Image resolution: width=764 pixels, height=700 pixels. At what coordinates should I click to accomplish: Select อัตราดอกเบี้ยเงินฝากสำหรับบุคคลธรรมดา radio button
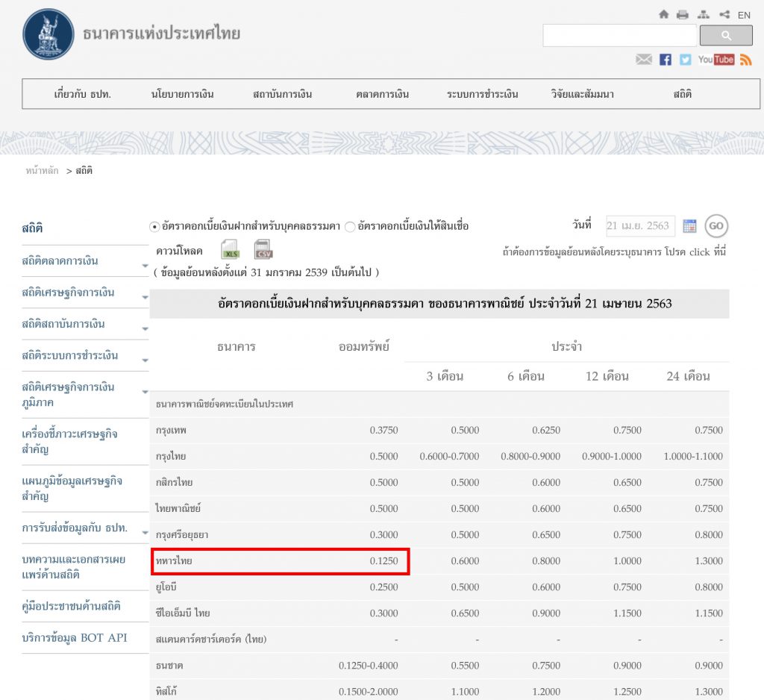point(154,227)
